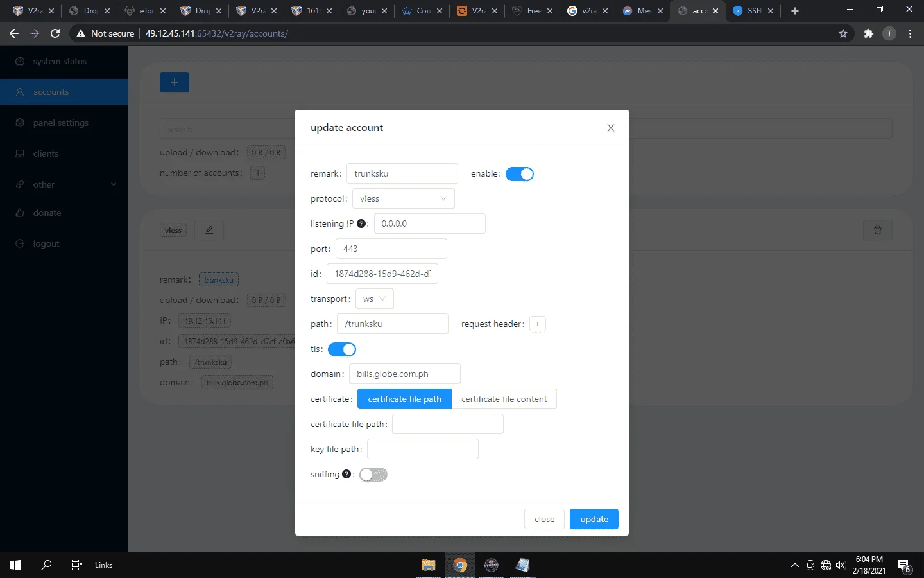Click the path /trunksku field
This screenshot has height=578, width=924.
393,324
